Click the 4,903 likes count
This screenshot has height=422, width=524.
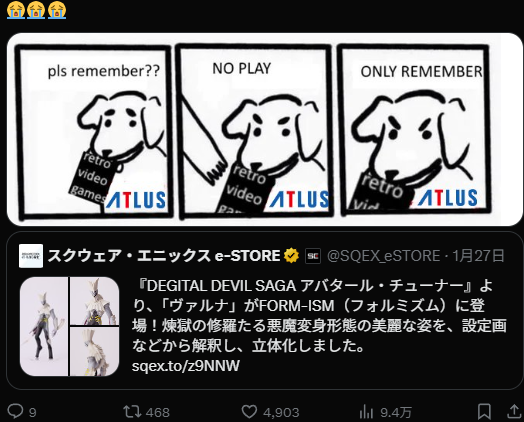click(281, 412)
